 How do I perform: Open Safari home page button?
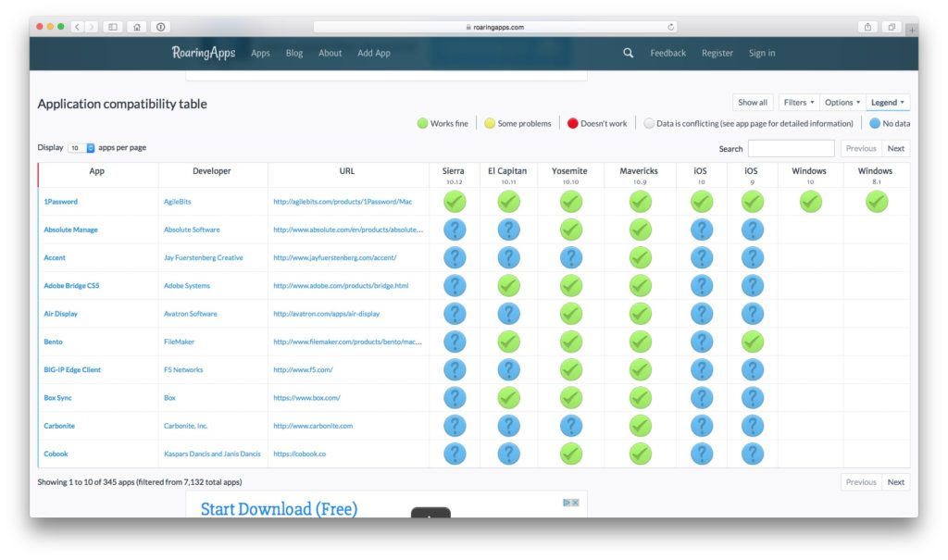[137, 27]
